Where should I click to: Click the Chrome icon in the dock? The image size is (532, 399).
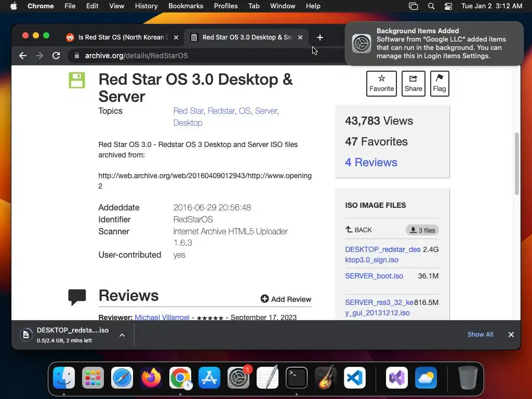pos(180,378)
